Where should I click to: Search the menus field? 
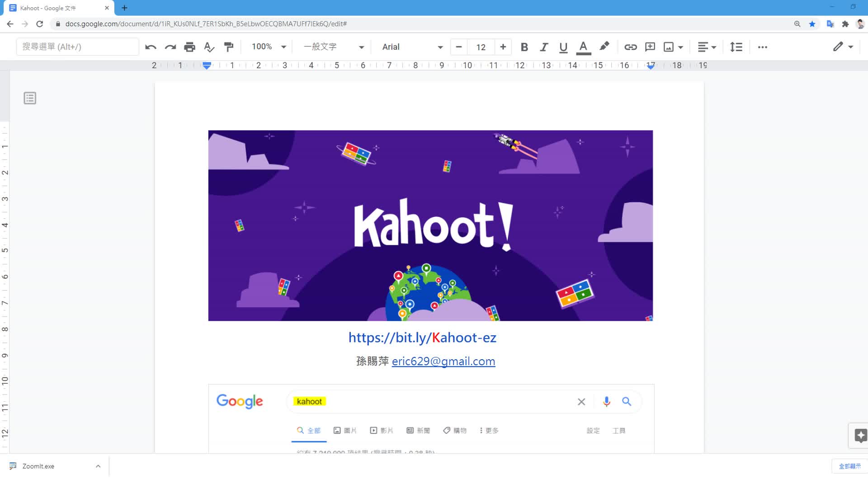[78, 47]
